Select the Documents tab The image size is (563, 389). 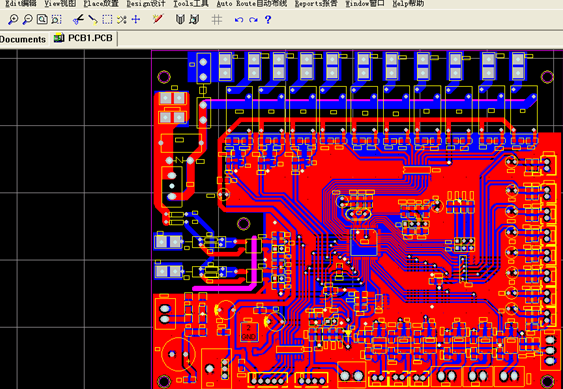(23, 39)
